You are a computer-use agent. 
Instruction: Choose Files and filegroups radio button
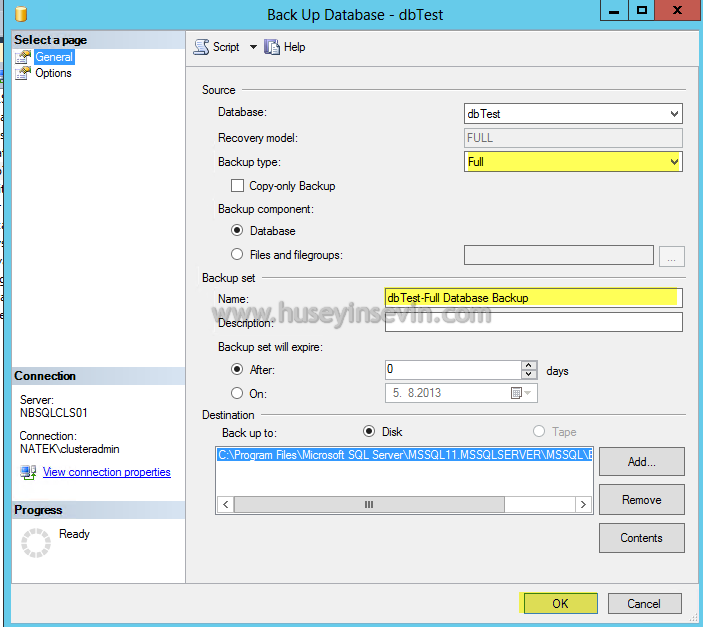tap(237, 254)
